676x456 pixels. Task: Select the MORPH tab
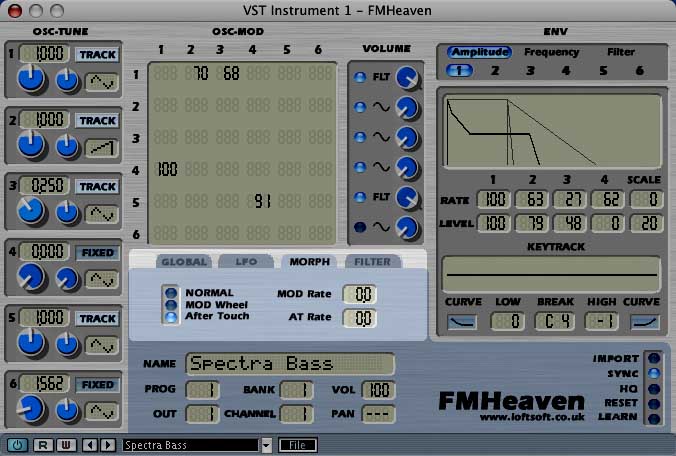tap(309, 262)
